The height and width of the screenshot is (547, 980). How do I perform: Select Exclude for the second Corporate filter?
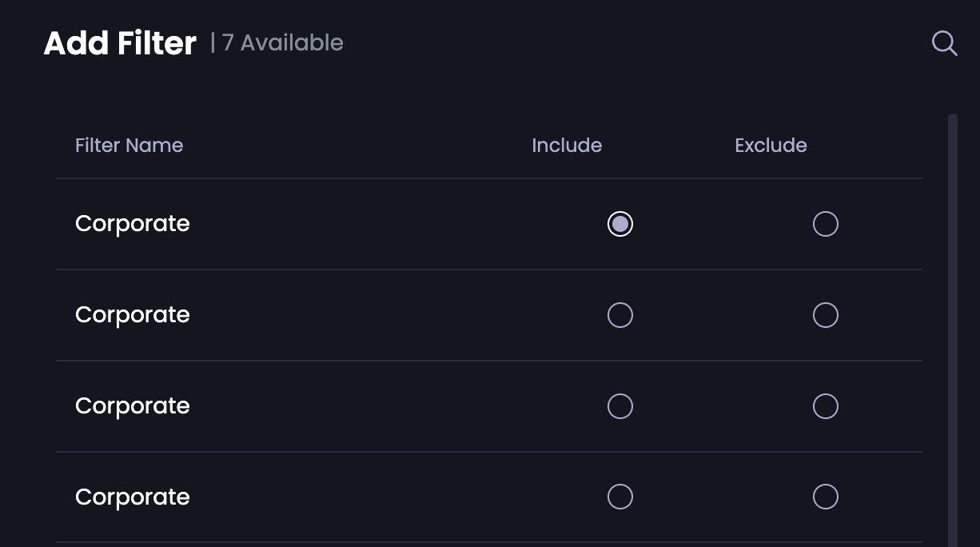coord(825,315)
